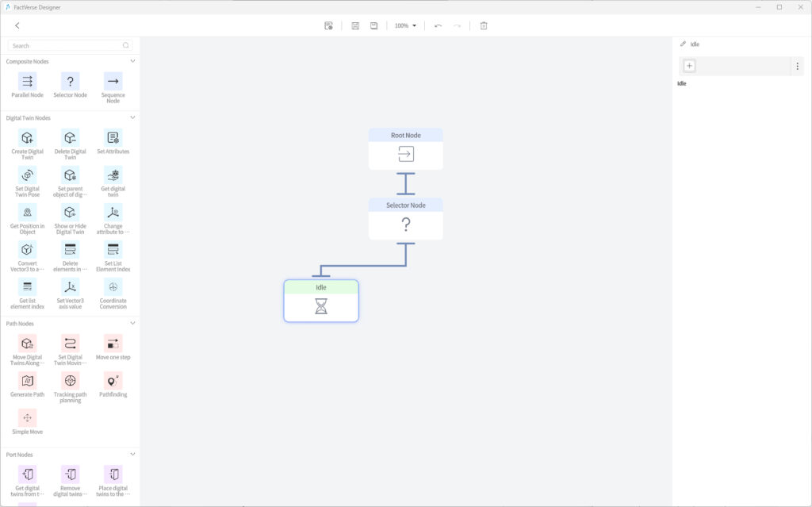
Task: Redo the last action
Action: [457, 25]
